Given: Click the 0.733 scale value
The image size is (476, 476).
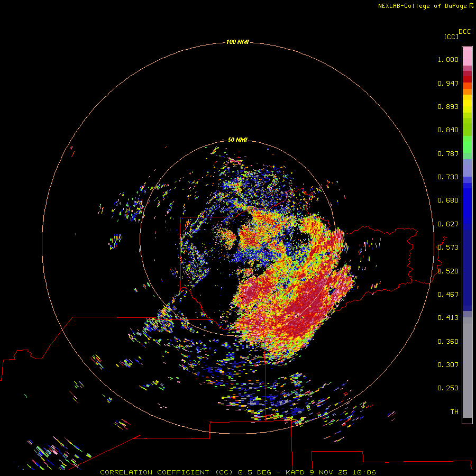Looking at the screenshot, I should [x=448, y=177].
